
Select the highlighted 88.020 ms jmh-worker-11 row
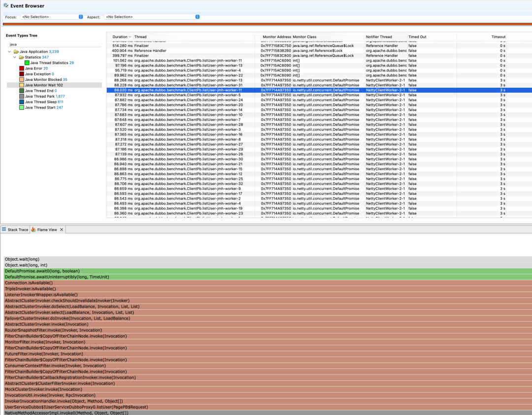319,90
